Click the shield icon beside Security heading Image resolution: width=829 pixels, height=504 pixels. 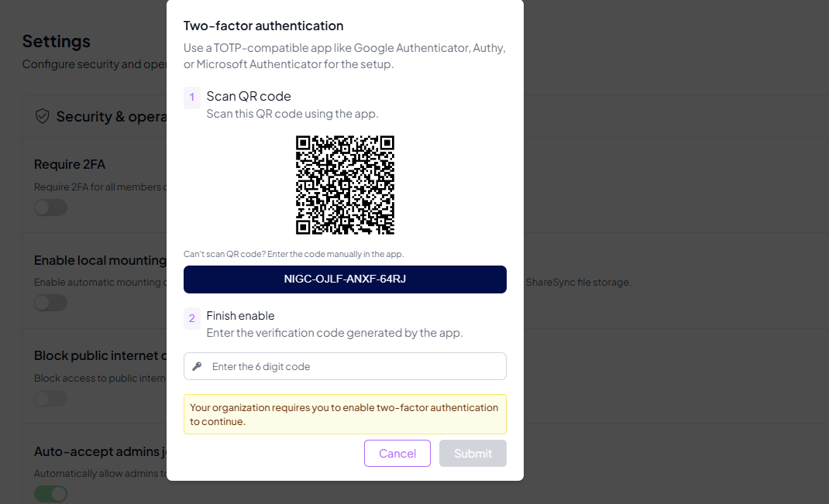point(43,116)
